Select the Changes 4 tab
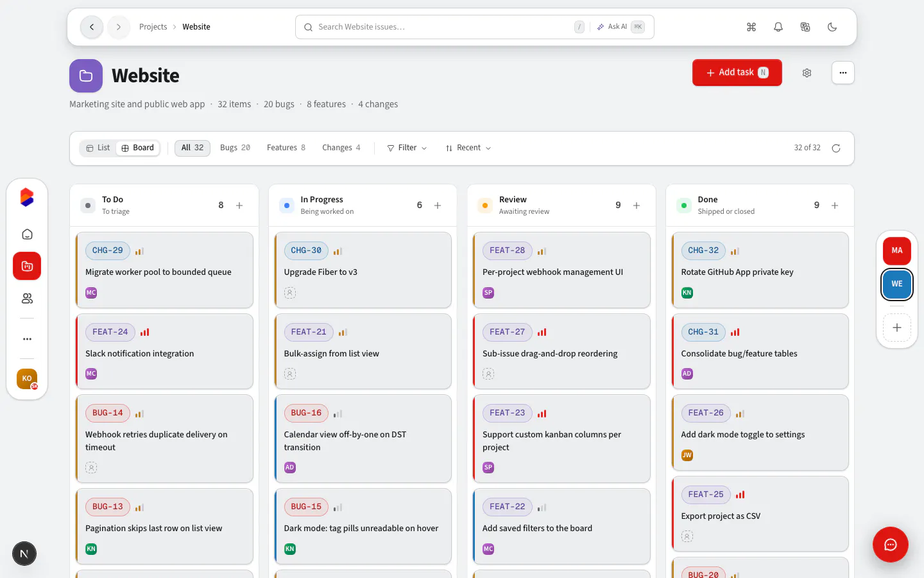 341,148
